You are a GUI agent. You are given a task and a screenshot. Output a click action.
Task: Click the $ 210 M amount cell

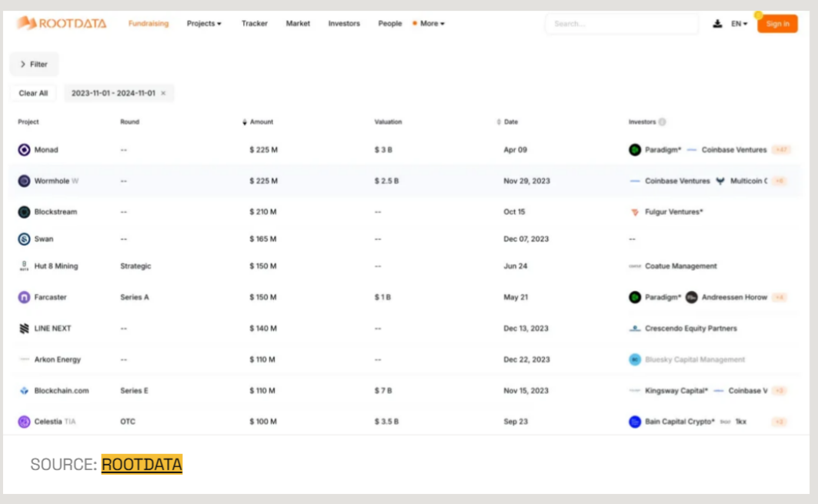[x=263, y=212]
